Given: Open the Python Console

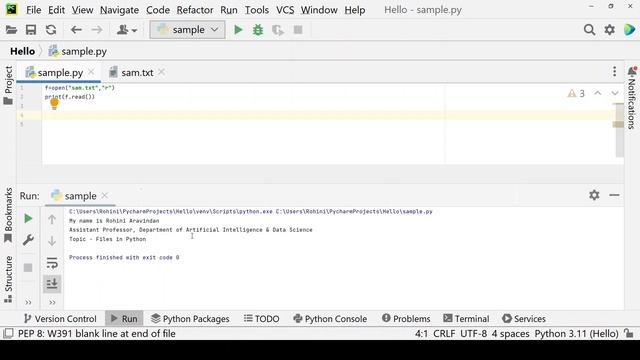Looking at the screenshot, I should pos(330,319).
